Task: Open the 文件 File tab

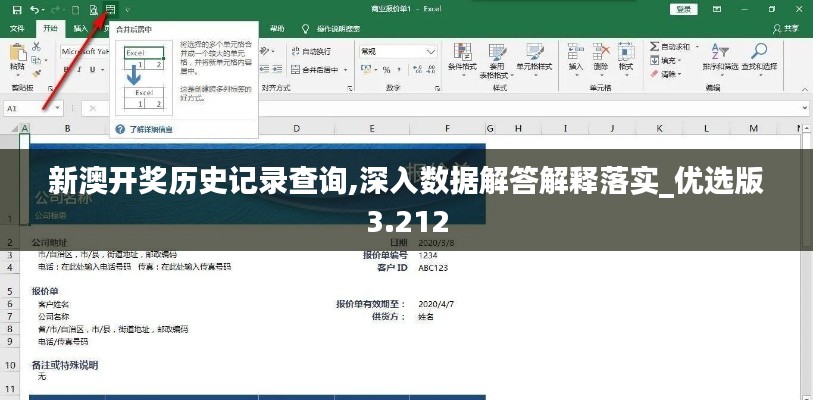Action: point(17,29)
